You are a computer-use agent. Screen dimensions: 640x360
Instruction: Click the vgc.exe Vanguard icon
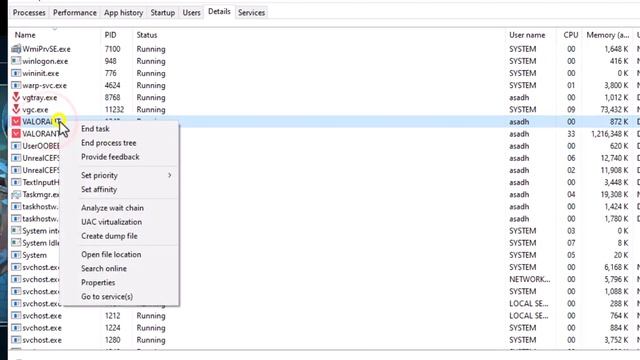pos(16,109)
